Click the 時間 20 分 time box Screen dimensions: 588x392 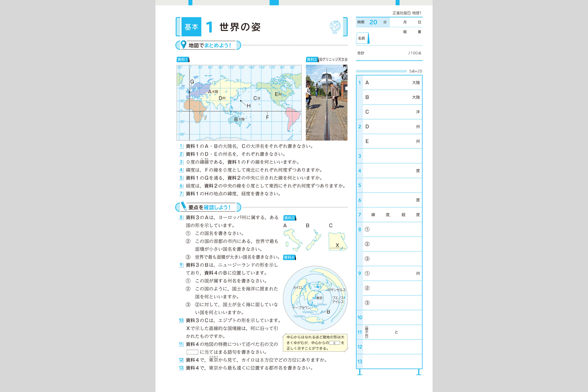point(373,22)
